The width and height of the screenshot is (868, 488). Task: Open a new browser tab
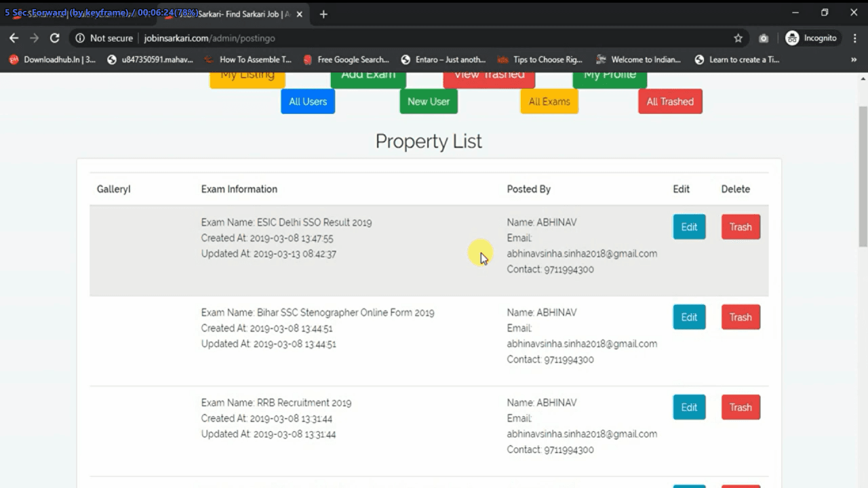[323, 14]
